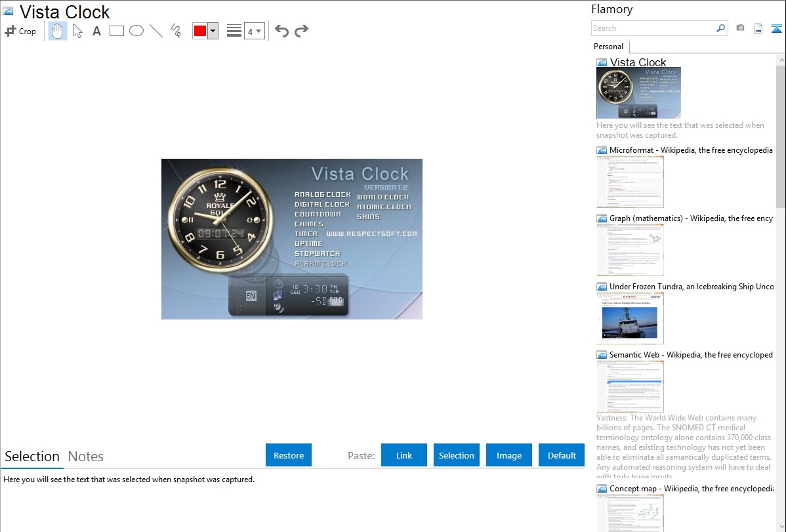Click the Vista Clock title icon
Viewport: 786px width, 532px height.
pos(8,11)
